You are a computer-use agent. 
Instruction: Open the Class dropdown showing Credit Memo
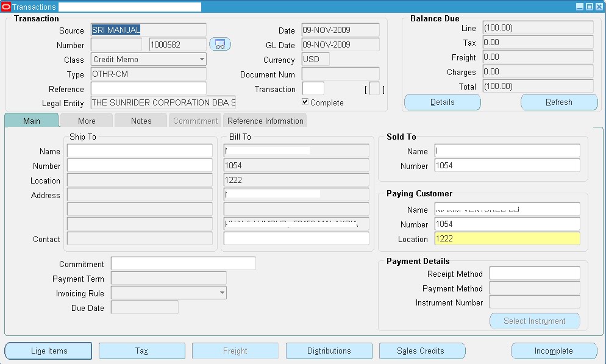point(202,59)
